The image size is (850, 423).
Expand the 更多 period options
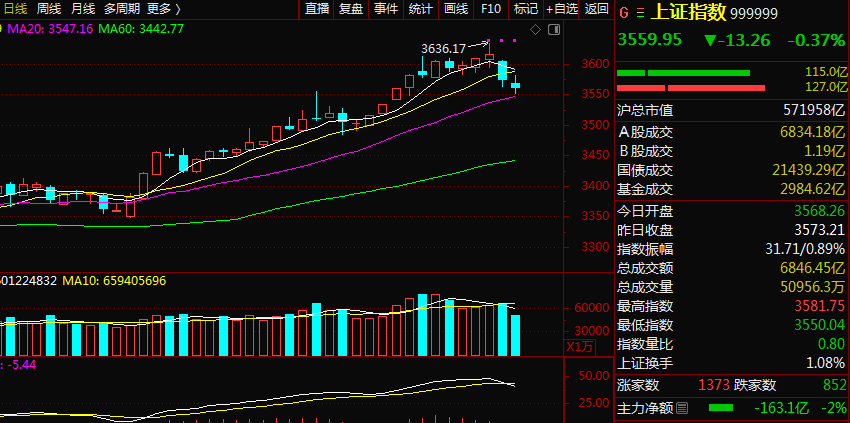pyautogui.click(x=164, y=9)
